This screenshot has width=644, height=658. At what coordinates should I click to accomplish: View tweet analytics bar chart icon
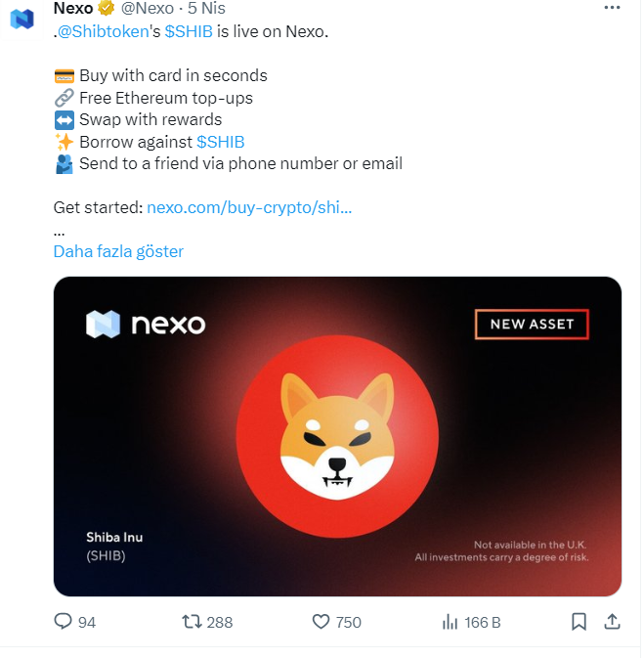tap(451, 621)
